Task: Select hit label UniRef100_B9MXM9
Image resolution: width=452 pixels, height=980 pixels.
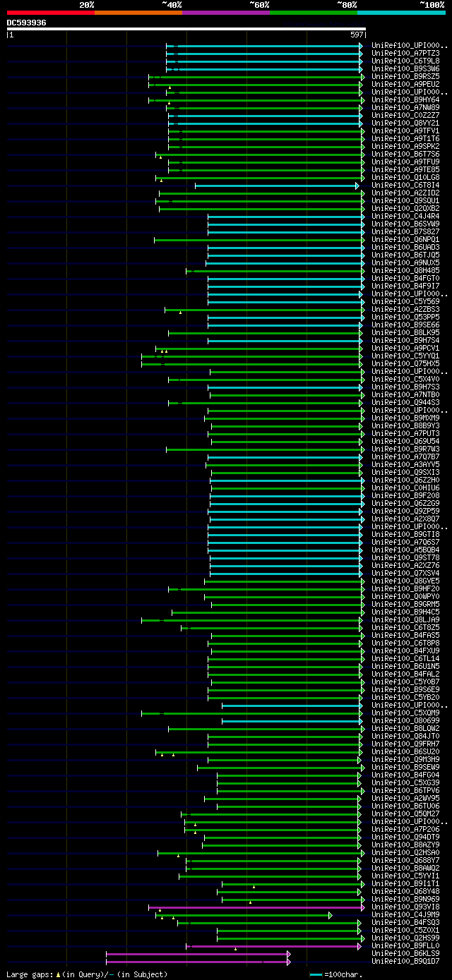Action: coord(406,418)
